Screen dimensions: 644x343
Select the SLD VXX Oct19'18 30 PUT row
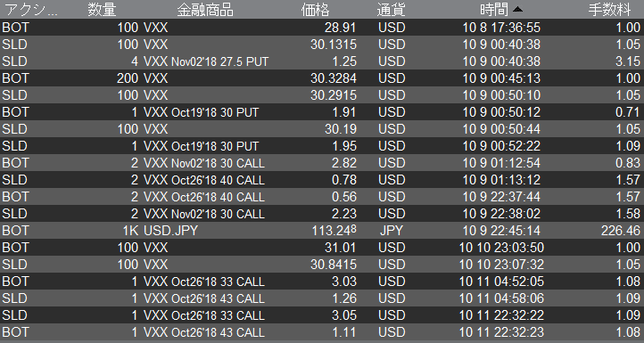(322, 146)
